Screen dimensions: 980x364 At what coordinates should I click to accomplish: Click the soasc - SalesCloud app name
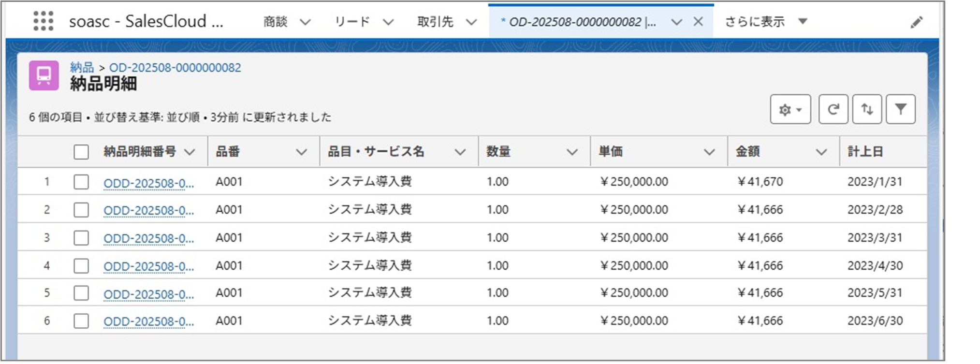click(x=146, y=21)
